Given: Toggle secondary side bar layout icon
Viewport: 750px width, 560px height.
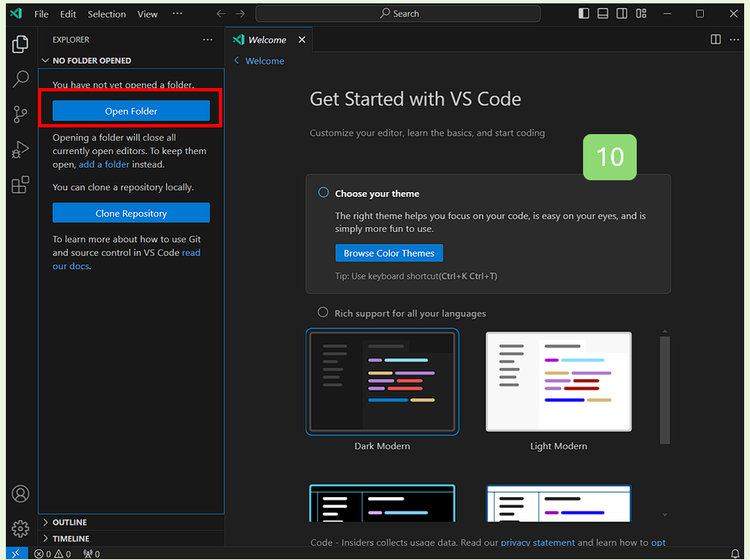Looking at the screenshot, I should point(622,13).
